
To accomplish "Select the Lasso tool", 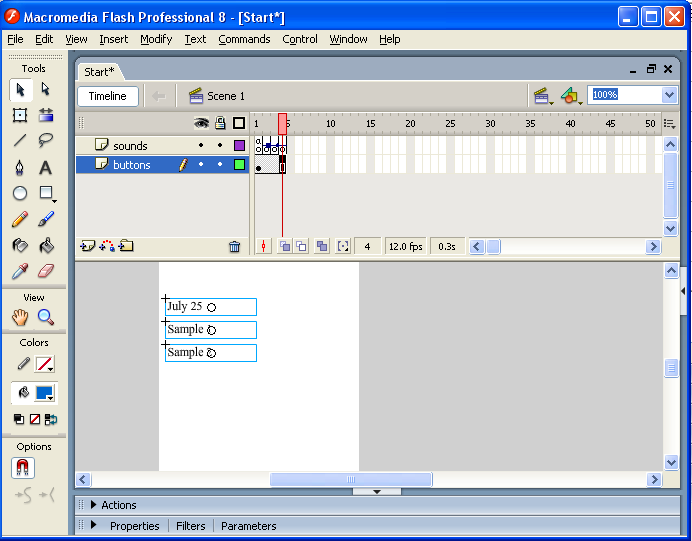I will (x=46, y=141).
